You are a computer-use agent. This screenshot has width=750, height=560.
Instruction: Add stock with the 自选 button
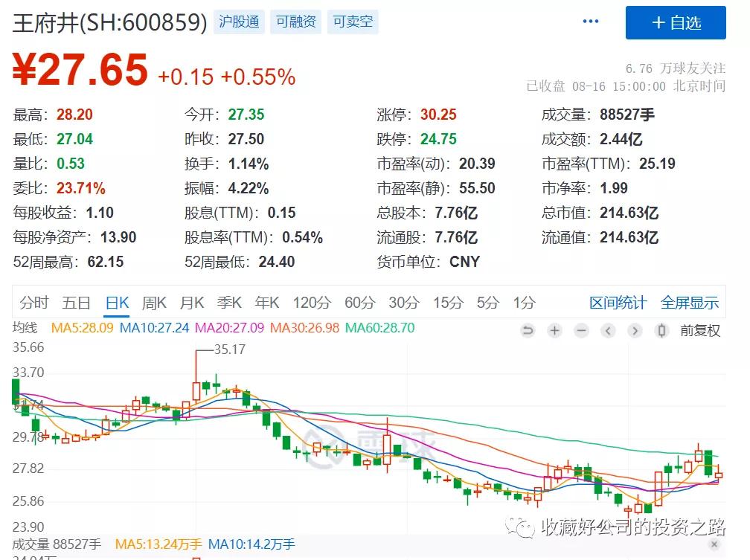676,22
